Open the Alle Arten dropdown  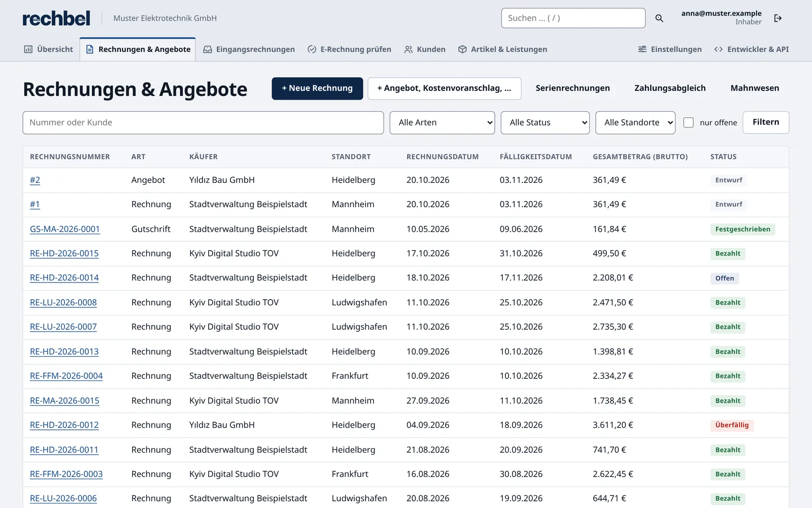pyautogui.click(x=442, y=122)
